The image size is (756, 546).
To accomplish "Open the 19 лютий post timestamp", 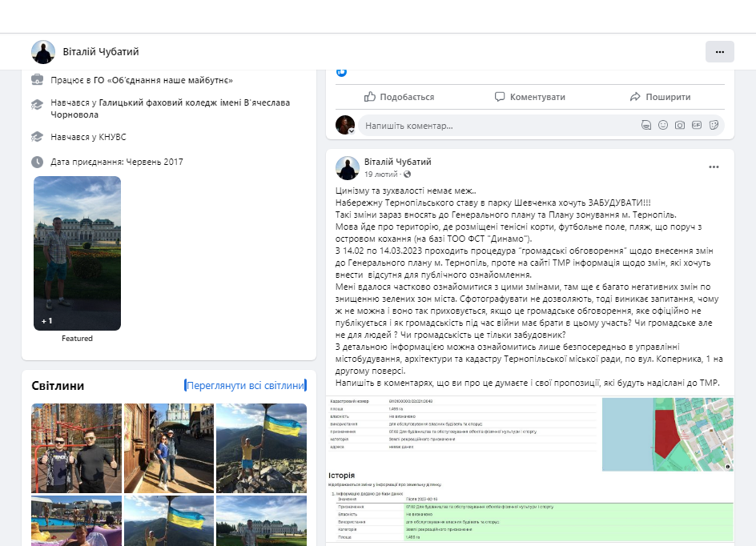I will point(381,175).
